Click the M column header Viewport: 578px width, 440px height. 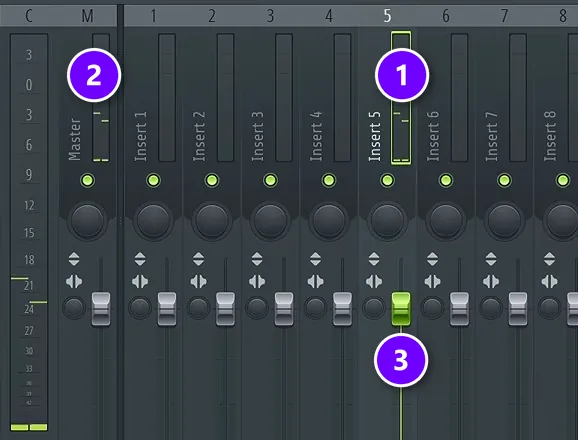87,16
